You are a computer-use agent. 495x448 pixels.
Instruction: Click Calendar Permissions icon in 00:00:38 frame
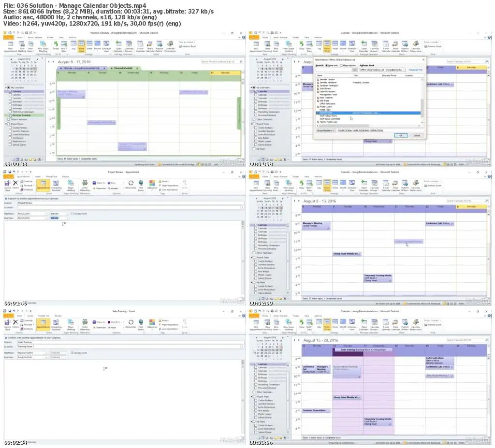(x=170, y=46)
